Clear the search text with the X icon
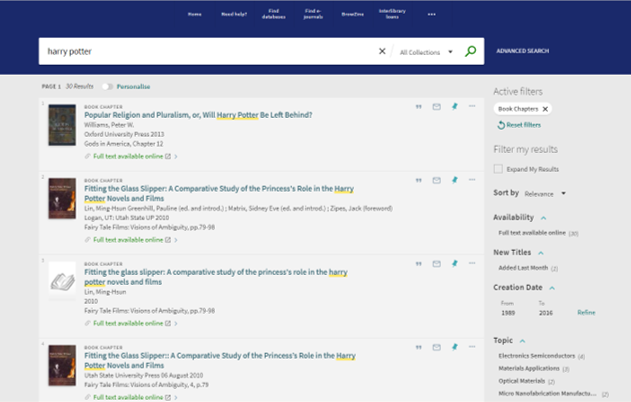Screen dimensions: 631x402 click(381, 51)
